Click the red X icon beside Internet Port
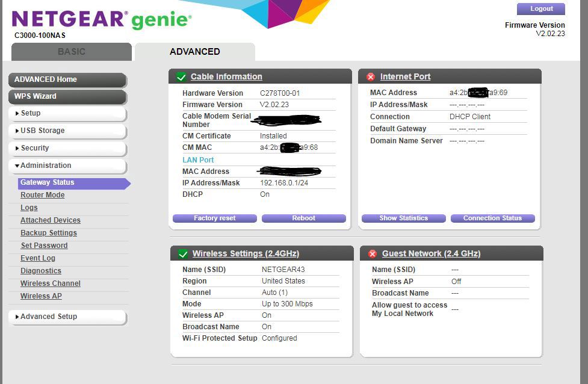The width and height of the screenshot is (588, 384). click(371, 77)
